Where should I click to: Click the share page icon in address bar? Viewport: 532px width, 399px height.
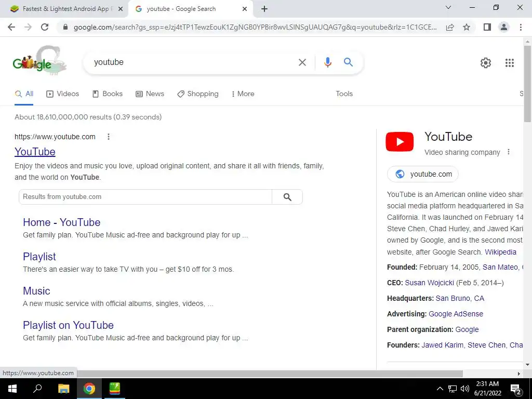450,27
